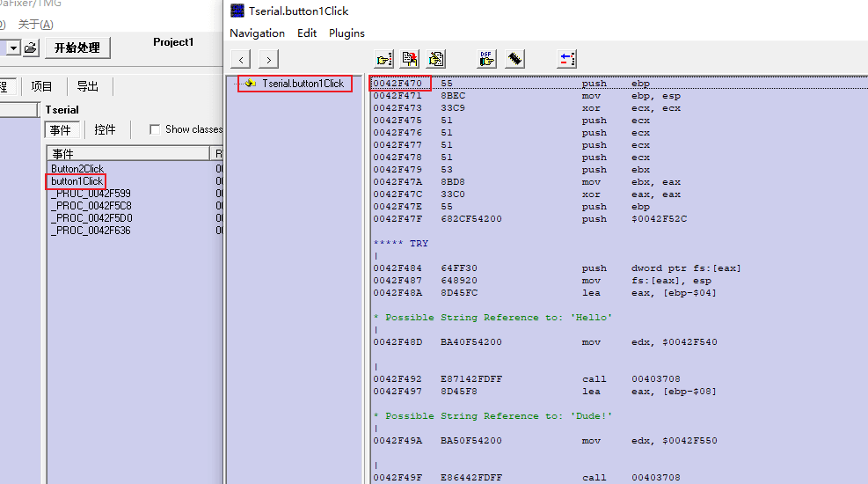Viewport: 868px width, 484px height.
Task: Click the edit-document pencil toolbar icon
Action: pos(436,59)
